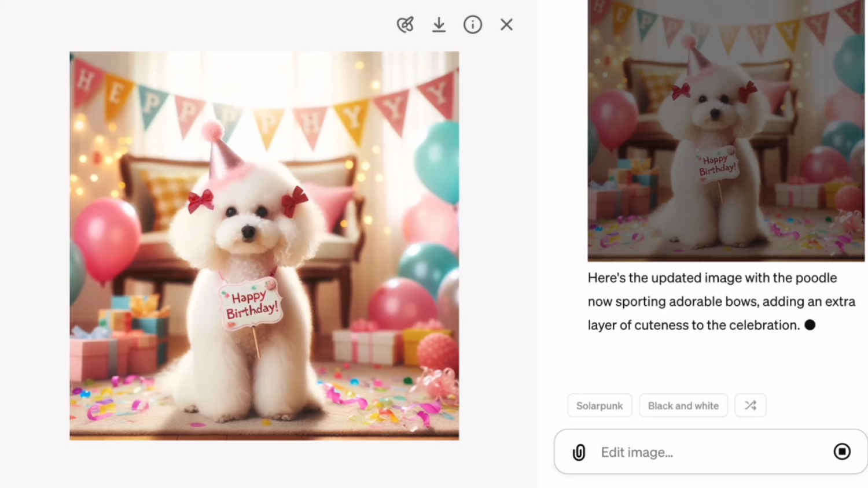Stop the current image generation
The width and height of the screenshot is (868, 488).
(842, 452)
